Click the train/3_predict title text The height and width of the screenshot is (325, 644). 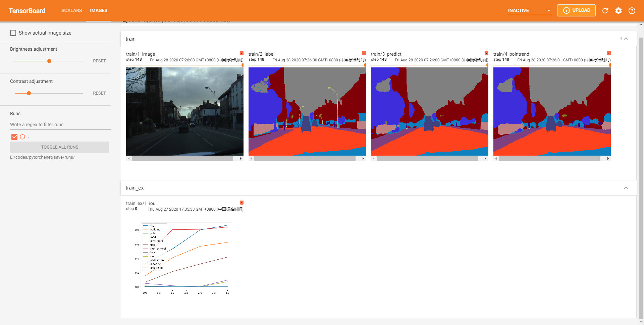tap(386, 54)
